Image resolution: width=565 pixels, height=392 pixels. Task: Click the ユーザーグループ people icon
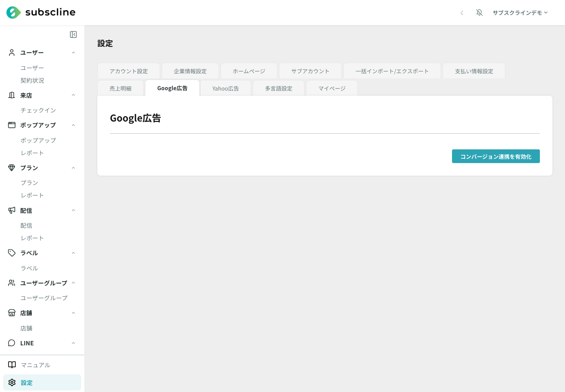[12, 283]
